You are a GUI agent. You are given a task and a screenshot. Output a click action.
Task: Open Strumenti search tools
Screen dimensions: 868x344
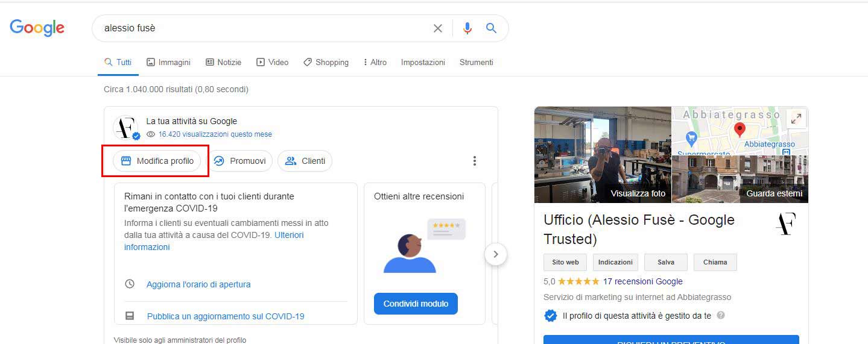click(477, 62)
